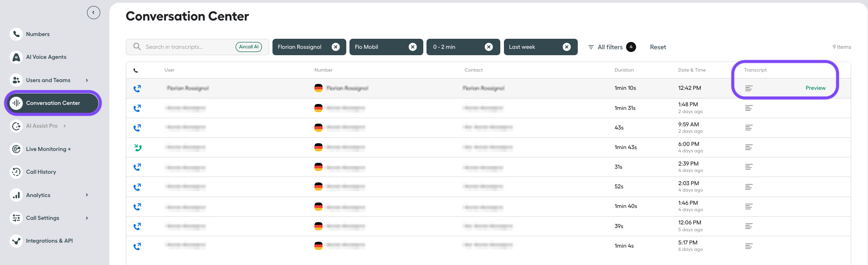Click the search in transcripts field

click(189, 47)
